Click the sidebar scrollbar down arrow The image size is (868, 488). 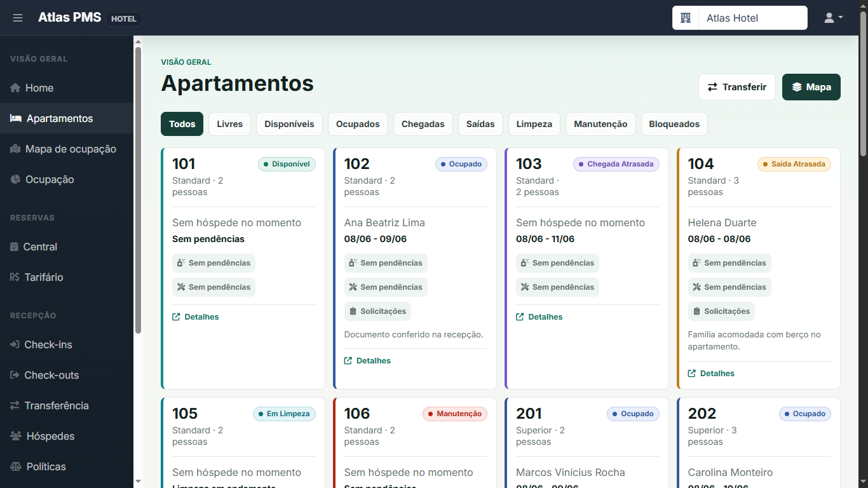pos(138,482)
